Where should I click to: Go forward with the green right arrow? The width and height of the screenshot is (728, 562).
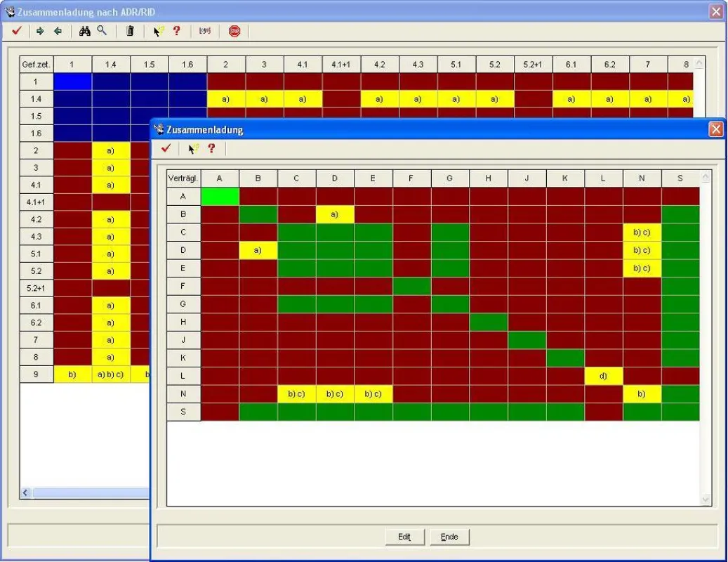click(41, 31)
